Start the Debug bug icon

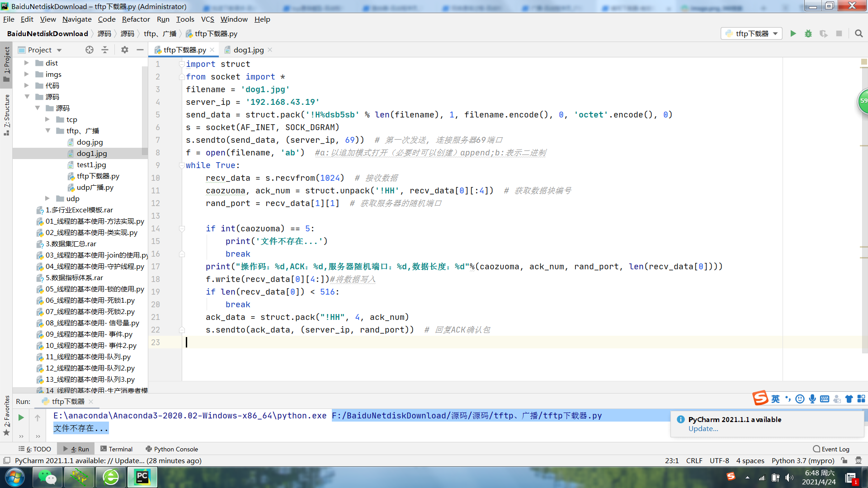coord(808,34)
